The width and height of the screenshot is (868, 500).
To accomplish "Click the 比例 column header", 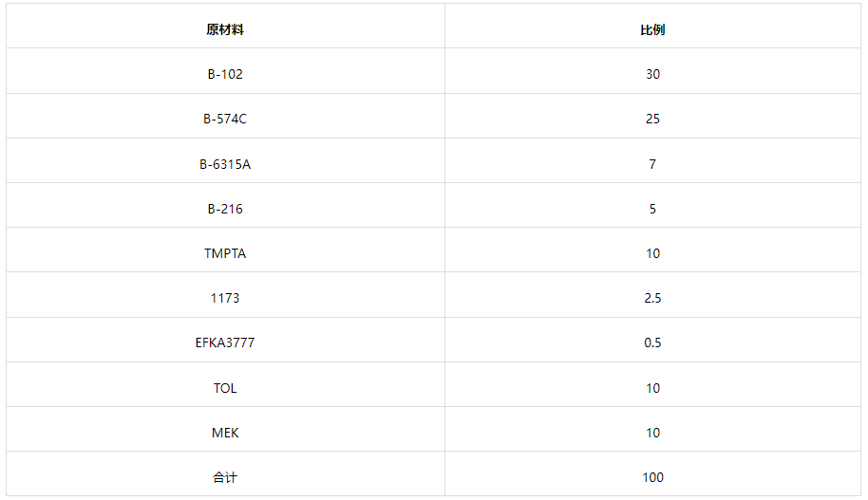I will (652, 29).
